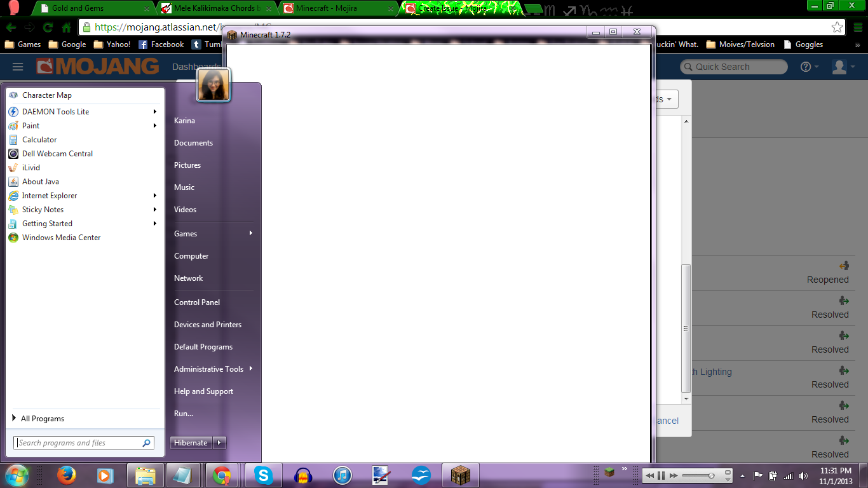Open iTunes from the taskbar
868x488 pixels.
tap(342, 475)
